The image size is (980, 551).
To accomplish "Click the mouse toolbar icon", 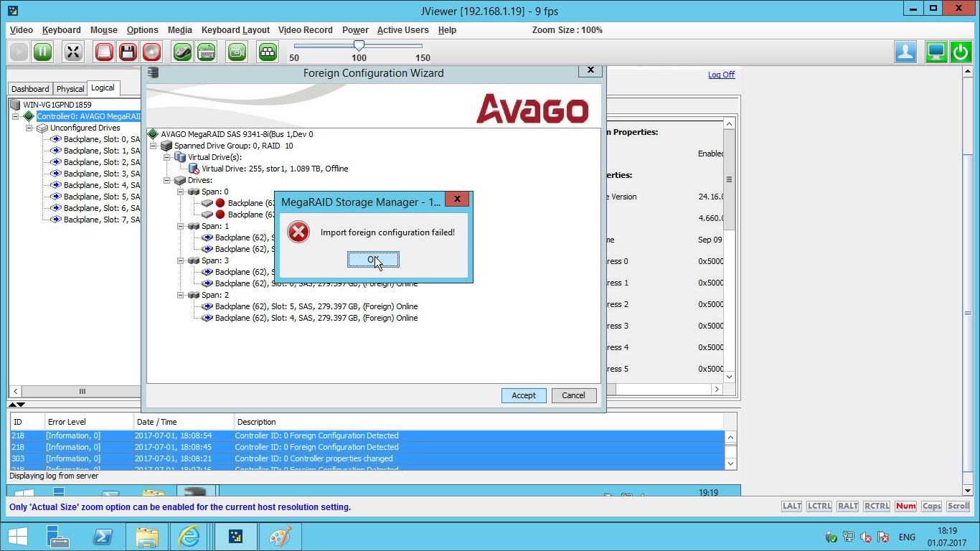I will [x=182, y=52].
